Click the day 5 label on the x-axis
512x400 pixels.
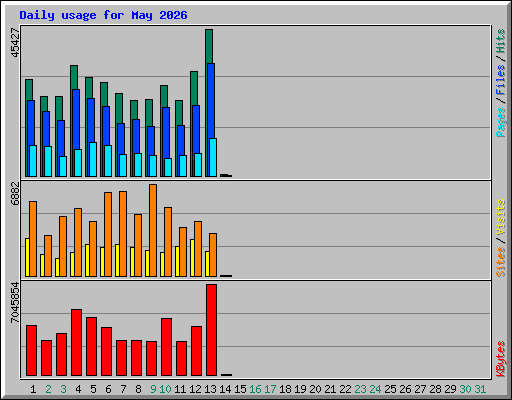pos(93,389)
